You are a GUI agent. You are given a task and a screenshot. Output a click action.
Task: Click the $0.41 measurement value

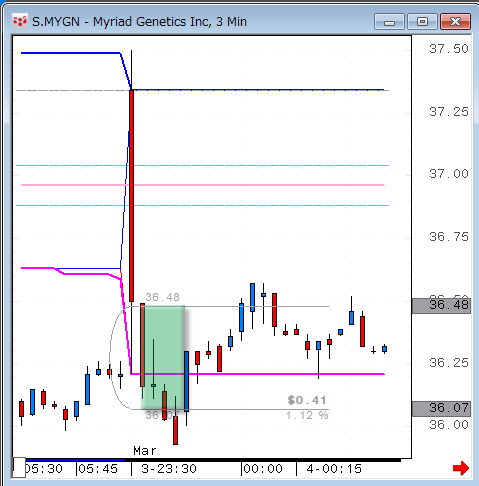point(307,400)
